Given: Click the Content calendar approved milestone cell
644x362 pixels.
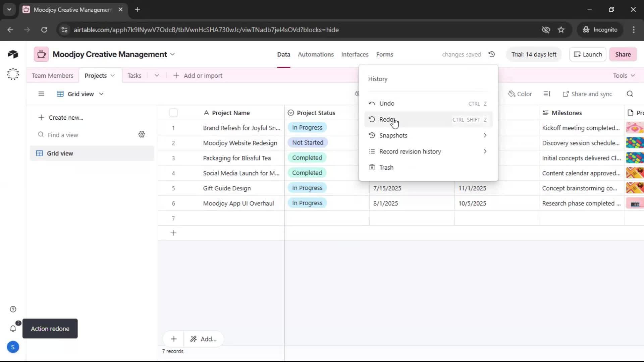Looking at the screenshot, I should coord(581,173).
